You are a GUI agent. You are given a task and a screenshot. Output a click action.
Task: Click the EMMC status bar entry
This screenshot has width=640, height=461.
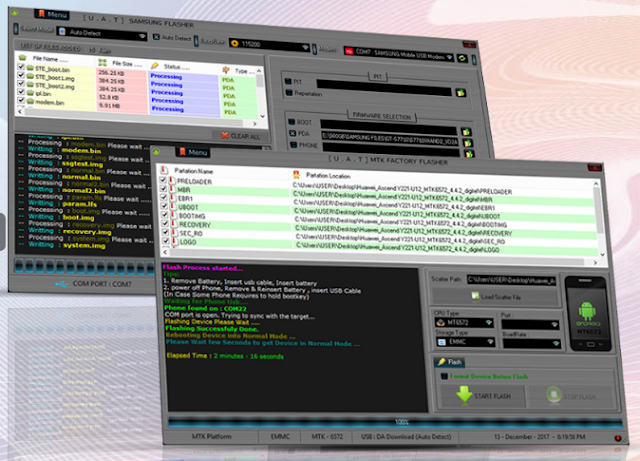(280, 437)
